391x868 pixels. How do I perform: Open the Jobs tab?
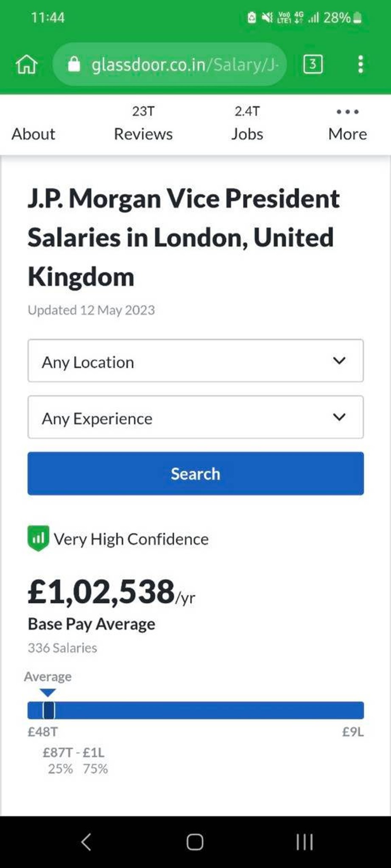pos(247,125)
